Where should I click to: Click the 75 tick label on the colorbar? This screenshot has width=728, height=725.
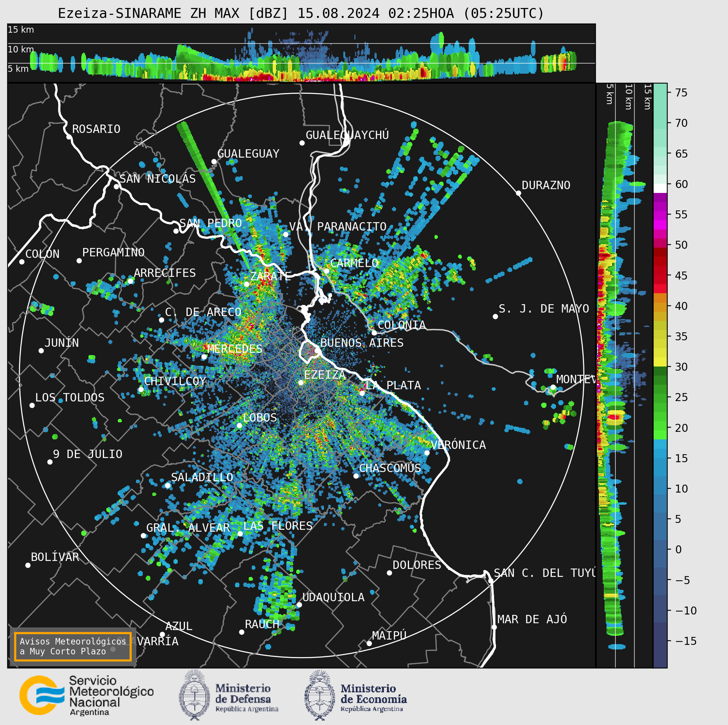click(x=681, y=93)
